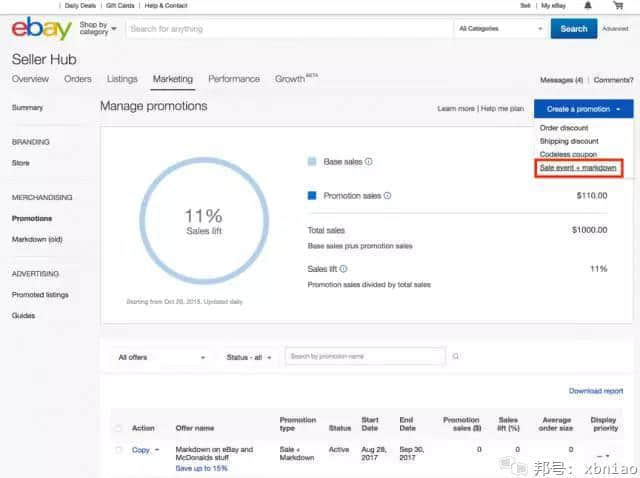Open the Status - all filter dropdown

coord(248,357)
